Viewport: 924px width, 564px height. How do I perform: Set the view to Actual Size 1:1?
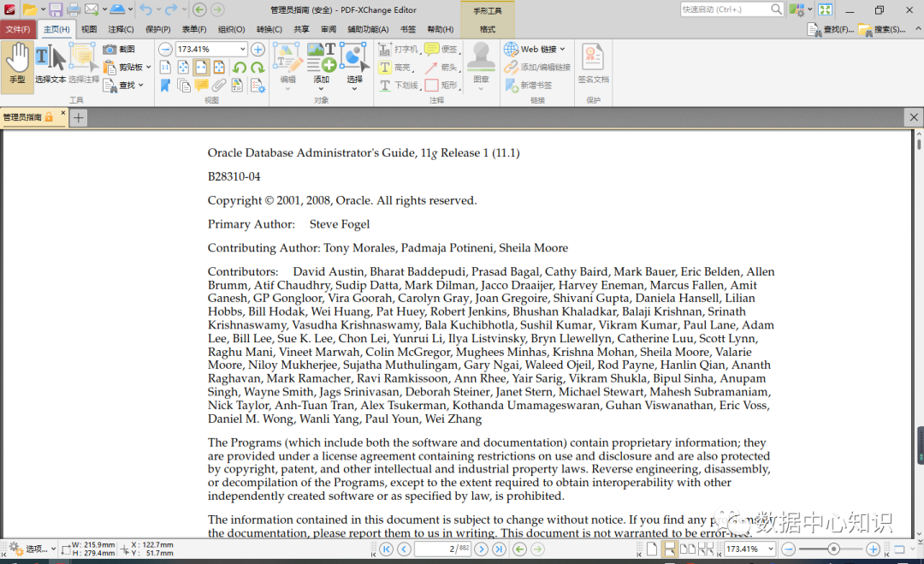point(166,68)
